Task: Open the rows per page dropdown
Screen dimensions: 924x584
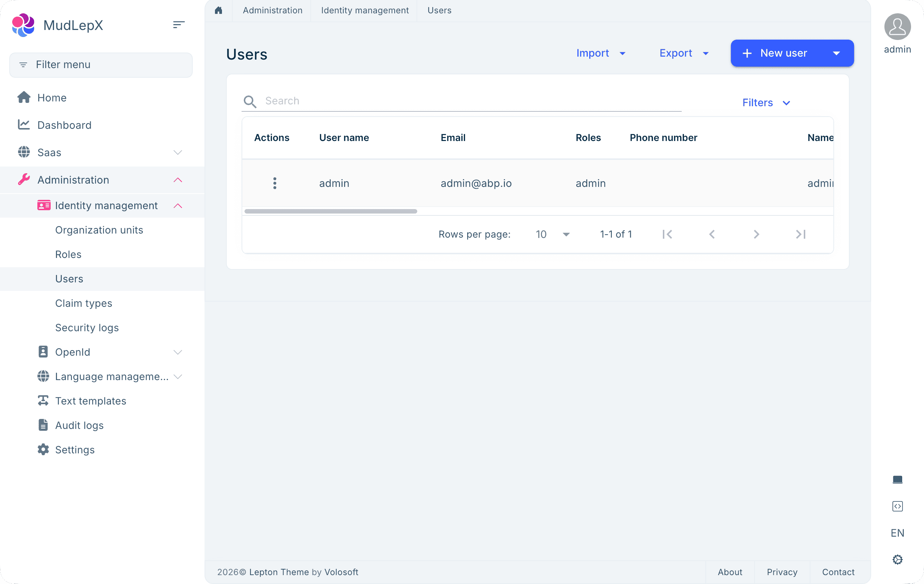Action: pyautogui.click(x=553, y=234)
